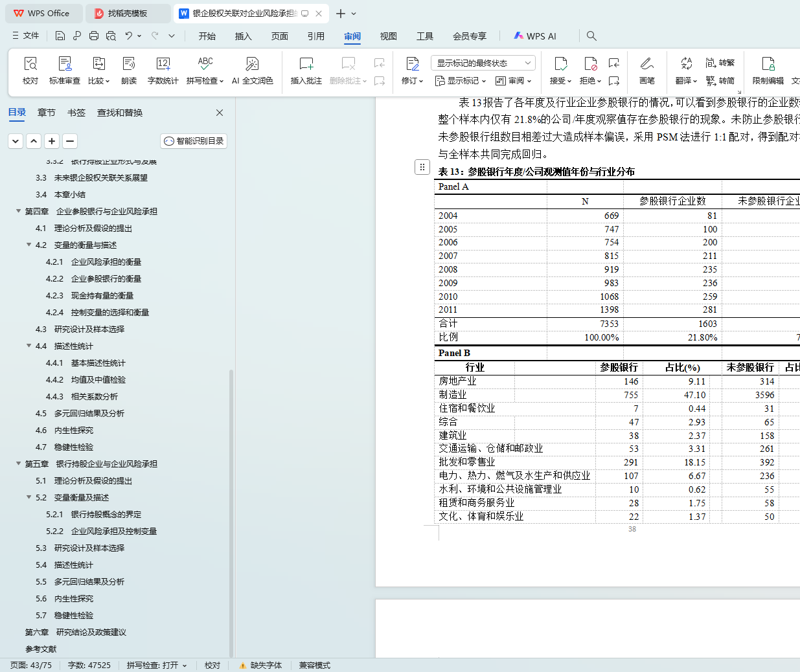Click the search magnifier icon
800x672 pixels.
591,36
